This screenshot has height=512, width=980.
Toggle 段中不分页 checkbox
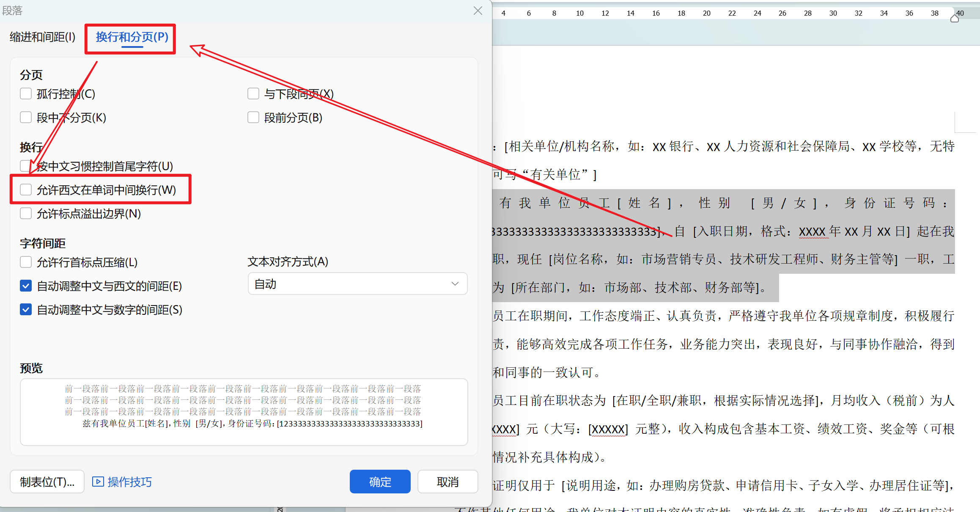pos(26,117)
